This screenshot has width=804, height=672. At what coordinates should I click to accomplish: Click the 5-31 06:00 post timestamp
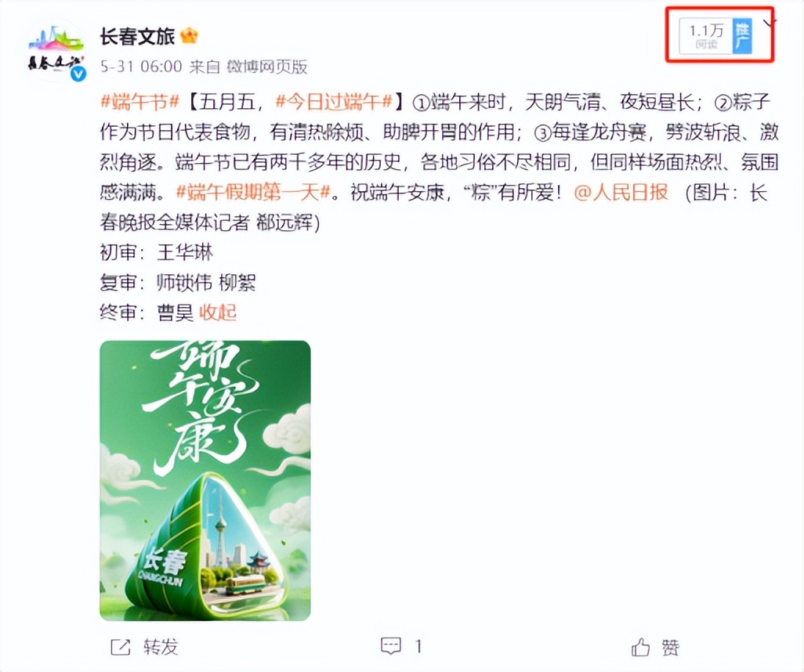tap(141, 67)
